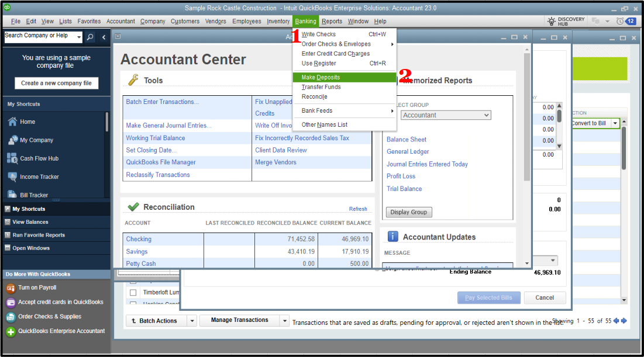Open the Income Tracker shortcut
This screenshot has width=644, height=357.
[39, 177]
